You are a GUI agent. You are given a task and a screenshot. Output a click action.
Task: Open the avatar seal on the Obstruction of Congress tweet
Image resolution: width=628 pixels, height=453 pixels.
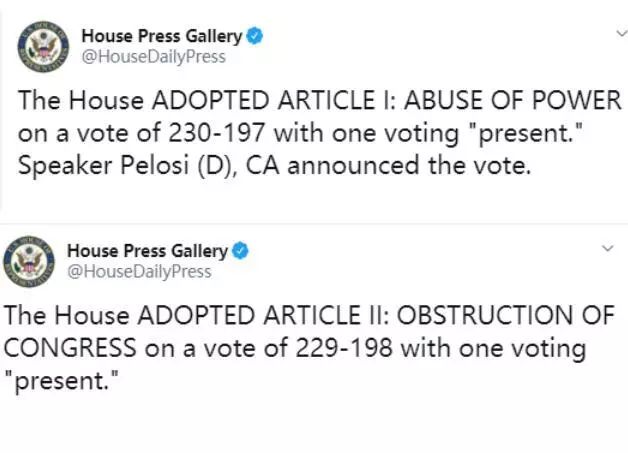pyautogui.click(x=29, y=262)
